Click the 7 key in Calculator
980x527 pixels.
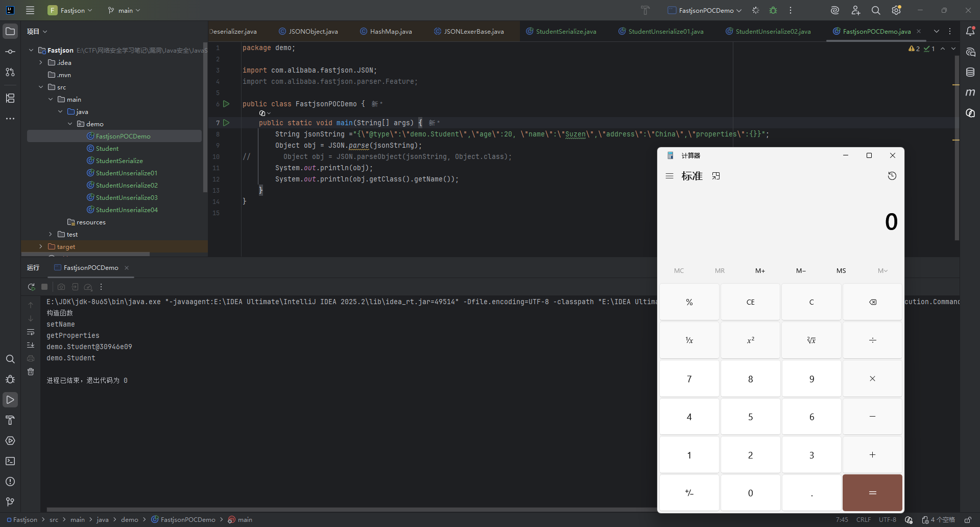coord(689,379)
